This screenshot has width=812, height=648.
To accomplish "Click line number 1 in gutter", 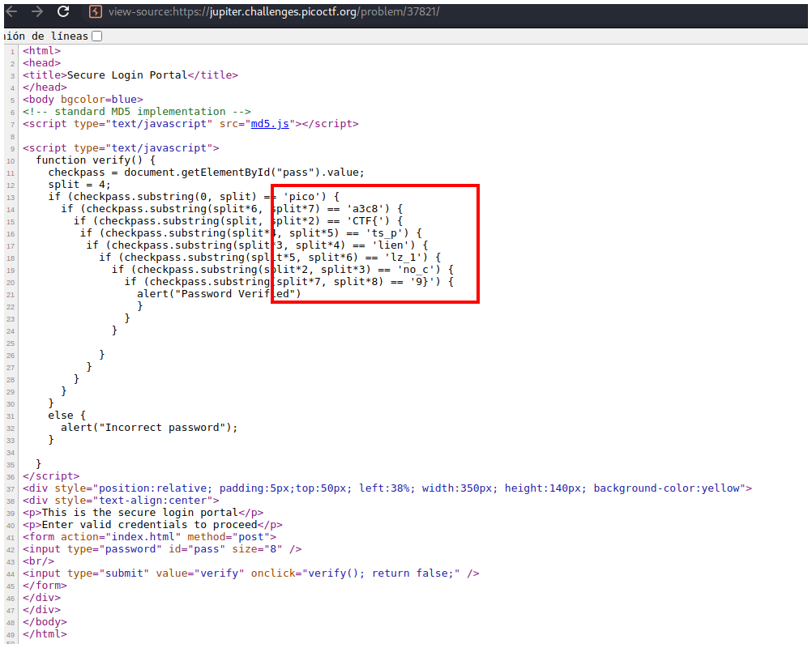I will 12,51.
